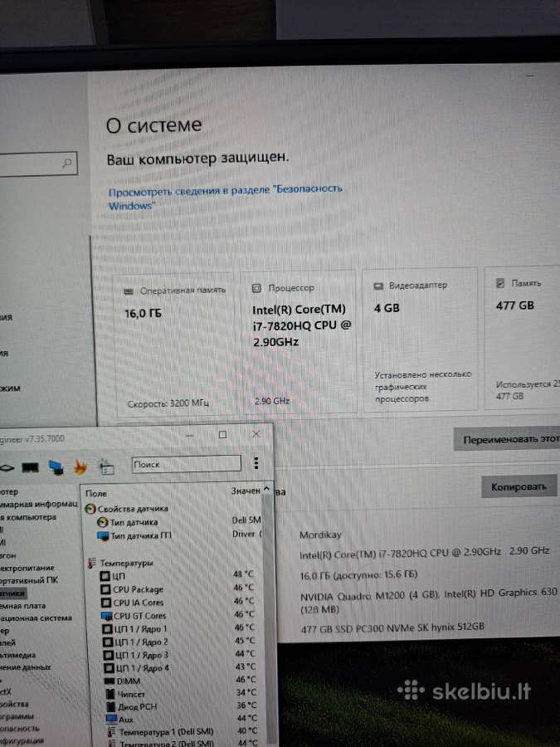Open the Видеоадаптер 4 GB card

click(x=420, y=339)
